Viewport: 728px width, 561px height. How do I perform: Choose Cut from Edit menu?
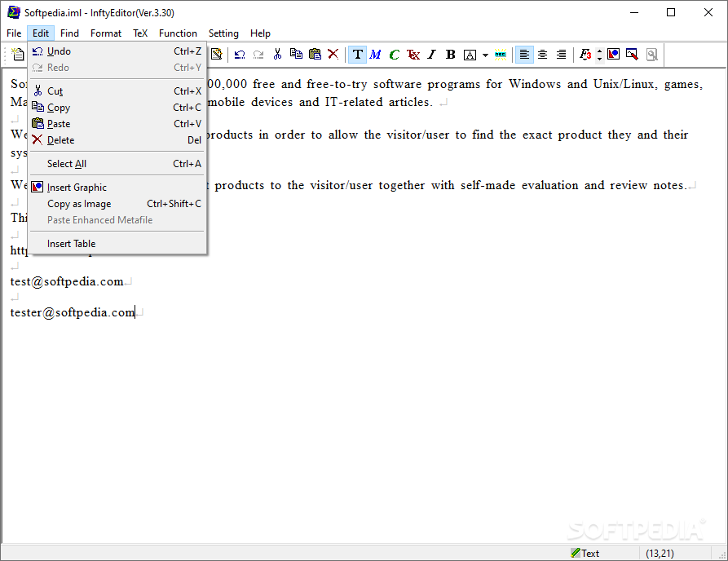117,91
